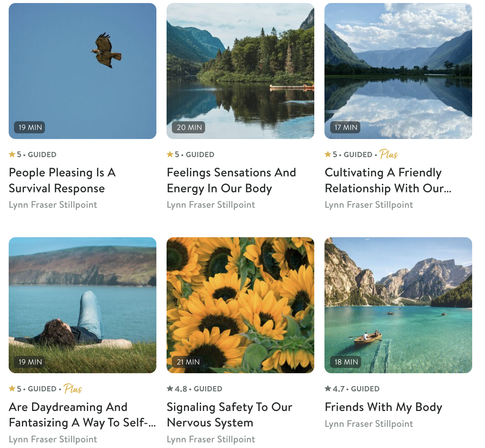Image resolution: width=485 pixels, height=448 pixels.
Task: Click the Plus badge on Are Daydreaming And Fantasizing
Action: 73,388
